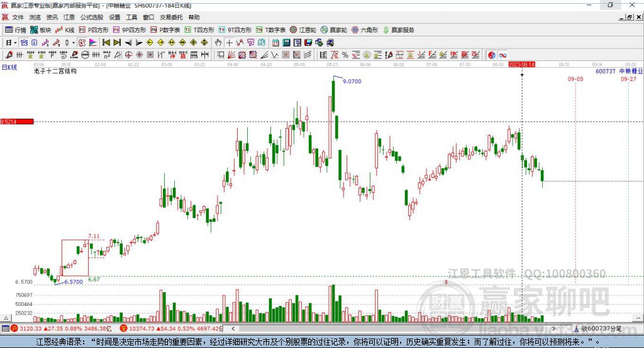Click the black left arrow icon
The width and height of the screenshot is (644, 348).
pyautogui.click(x=128, y=43)
